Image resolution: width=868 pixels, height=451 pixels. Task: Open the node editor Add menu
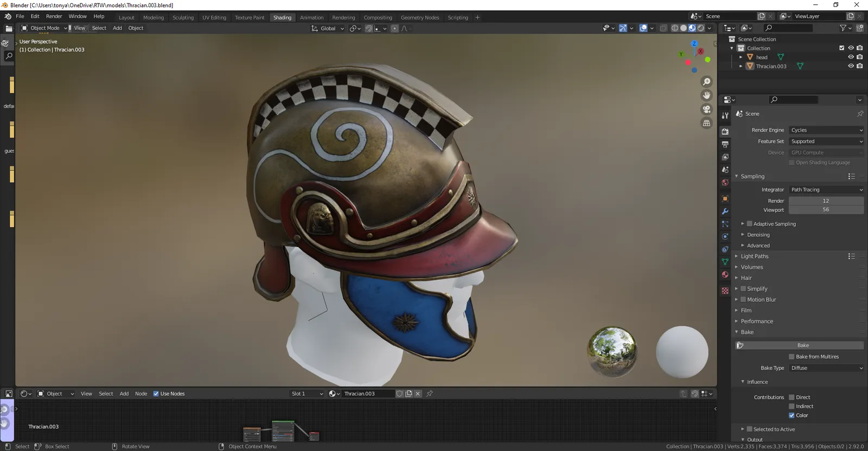point(124,394)
